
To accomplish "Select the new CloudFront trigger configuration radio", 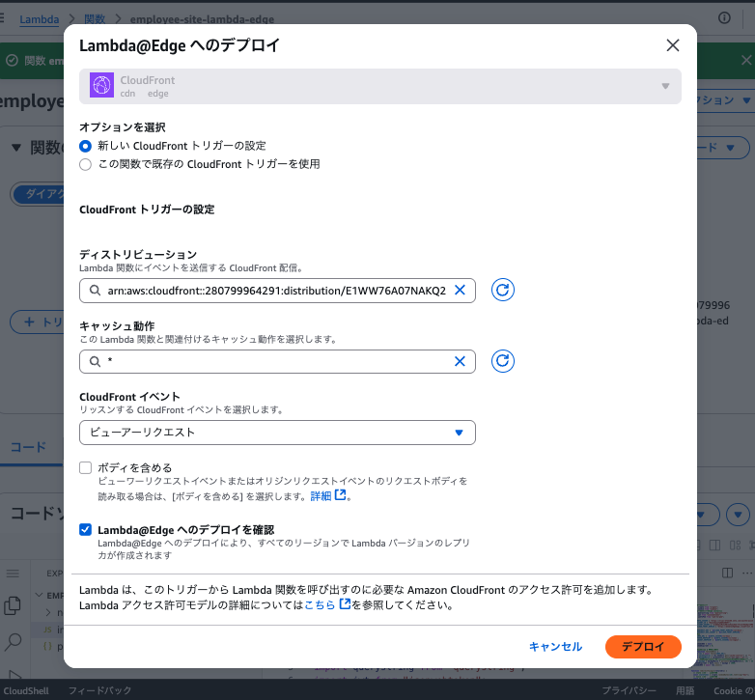I will point(85,146).
